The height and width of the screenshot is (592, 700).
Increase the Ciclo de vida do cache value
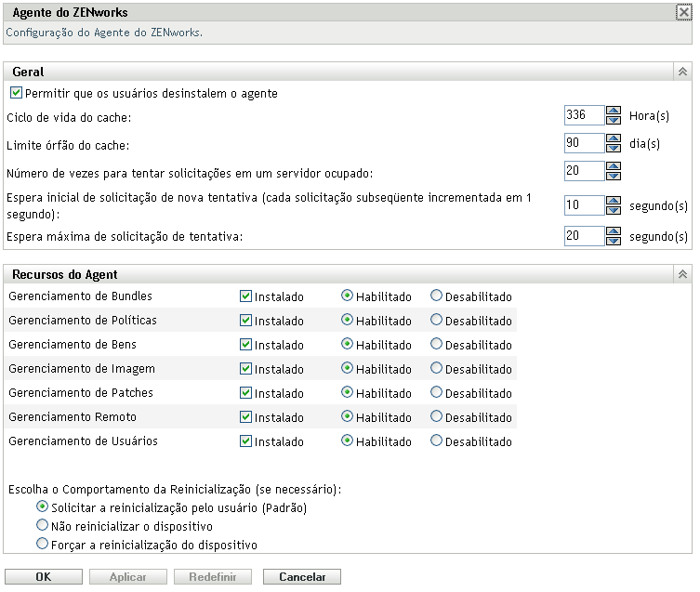[x=614, y=111]
